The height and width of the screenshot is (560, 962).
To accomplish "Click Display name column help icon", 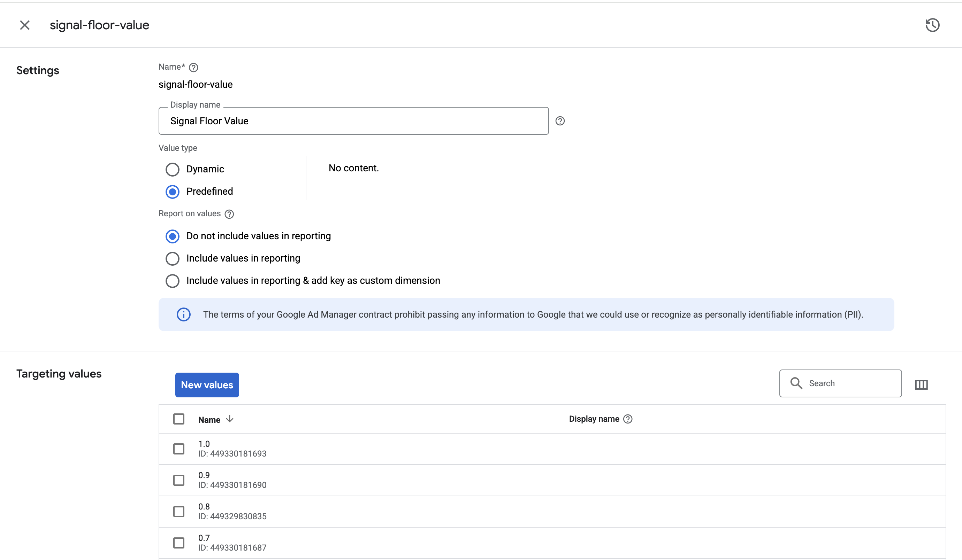I will pyautogui.click(x=628, y=419).
